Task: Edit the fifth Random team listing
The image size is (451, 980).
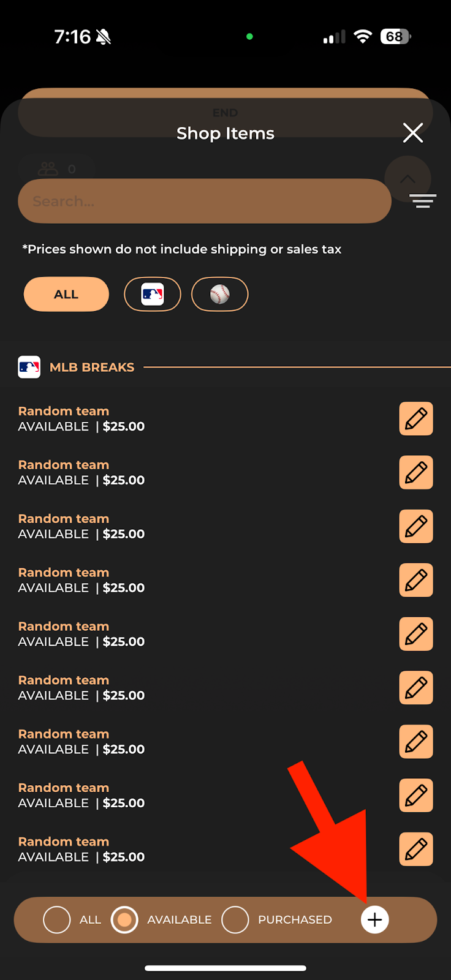Action: pyautogui.click(x=416, y=634)
